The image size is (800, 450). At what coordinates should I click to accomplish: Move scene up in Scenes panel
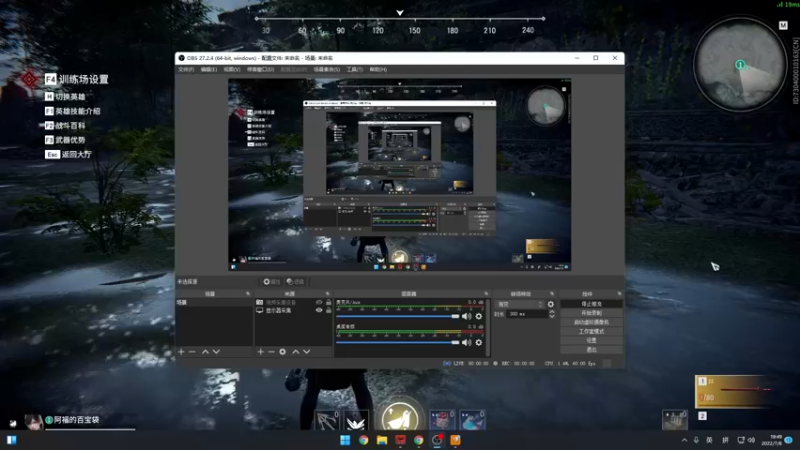205,352
